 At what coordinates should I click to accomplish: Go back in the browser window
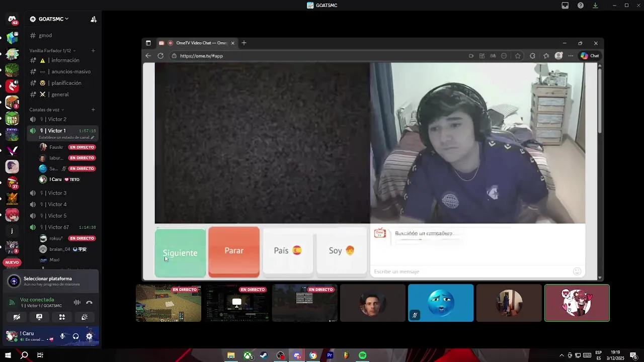pos(148,56)
